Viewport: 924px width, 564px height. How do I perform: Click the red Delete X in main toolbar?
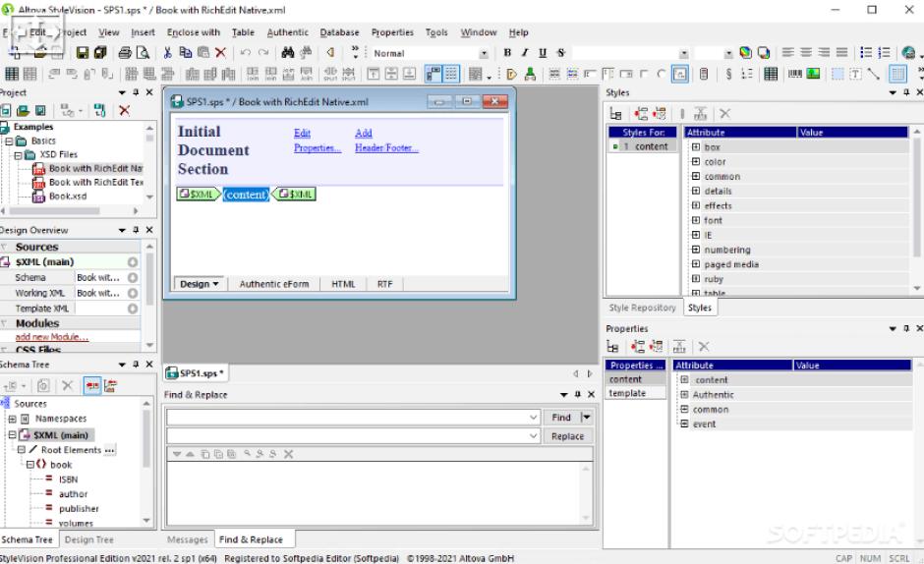click(x=220, y=53)
